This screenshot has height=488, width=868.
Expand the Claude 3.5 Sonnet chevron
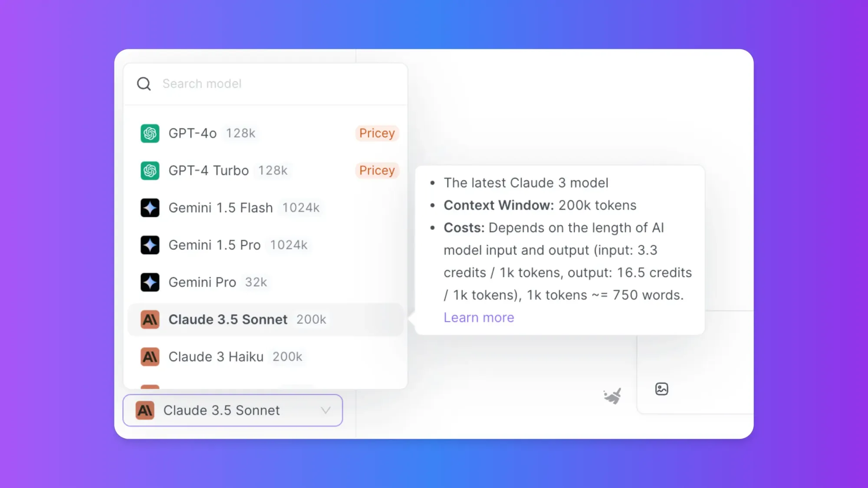325,410
